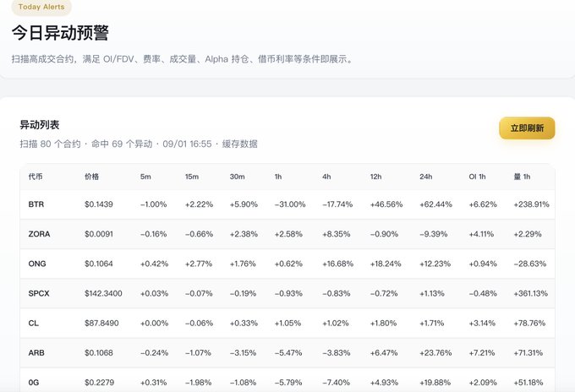Click the 24h column header

pyautogui.click(x=425, y=177)
